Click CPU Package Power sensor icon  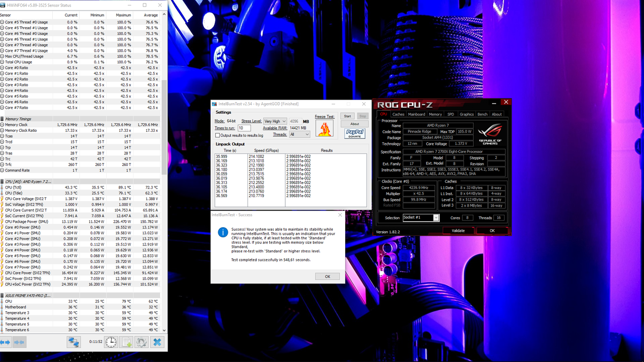[3, 221]
